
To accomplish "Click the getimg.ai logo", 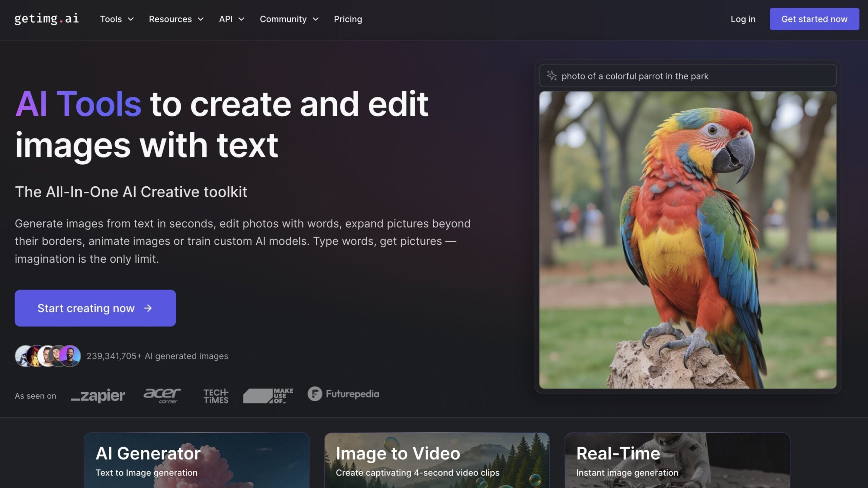I will 46,19.
